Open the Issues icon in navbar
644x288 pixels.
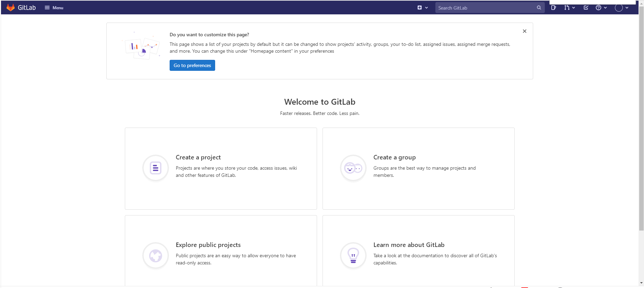[x=553, y=8]
